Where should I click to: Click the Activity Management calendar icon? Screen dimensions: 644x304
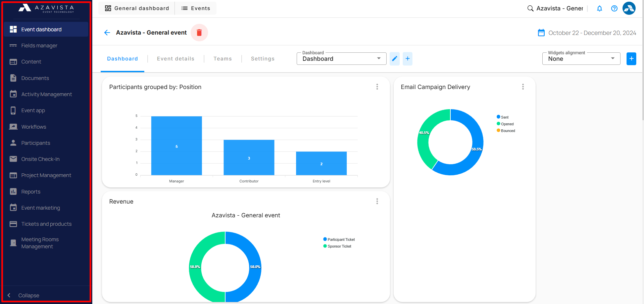[x=13, y=94]
